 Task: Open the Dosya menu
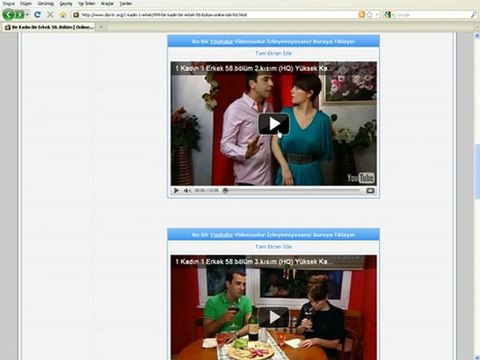point(9,3)
